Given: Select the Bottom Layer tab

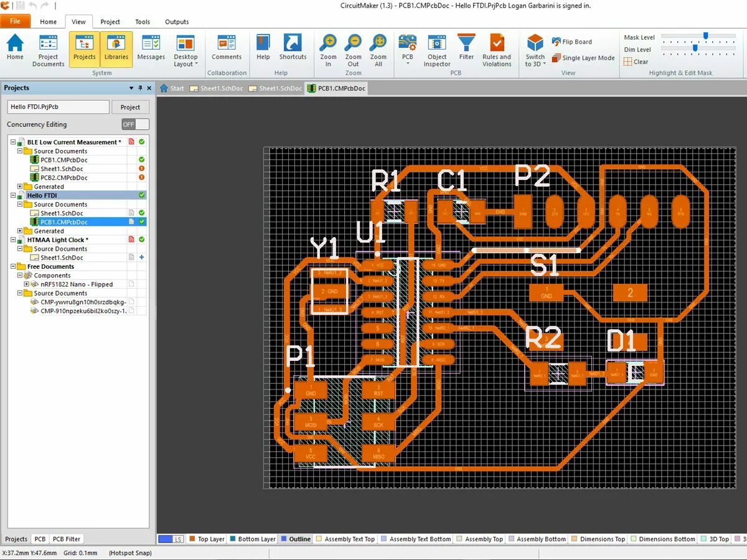Looking at the screenshot, I should [252, 539].
